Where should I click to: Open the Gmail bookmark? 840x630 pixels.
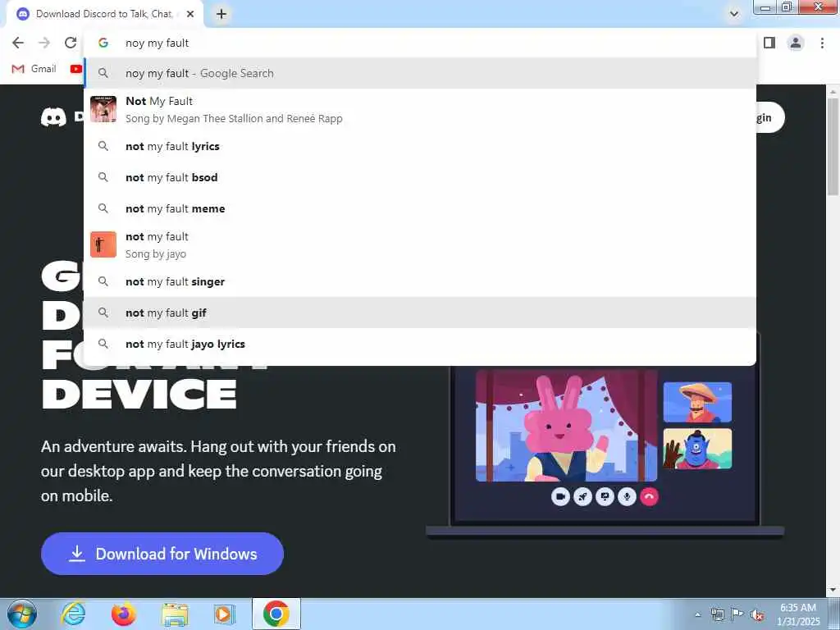coord(34,69)
